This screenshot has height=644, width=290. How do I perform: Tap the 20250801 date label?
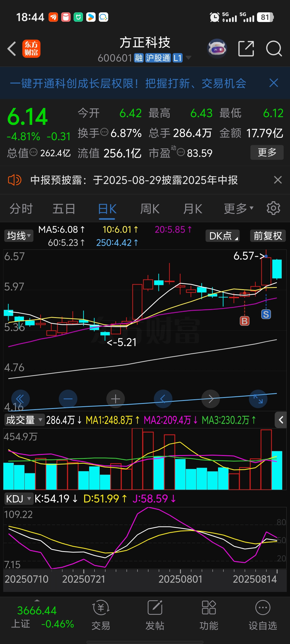(180, 579)
